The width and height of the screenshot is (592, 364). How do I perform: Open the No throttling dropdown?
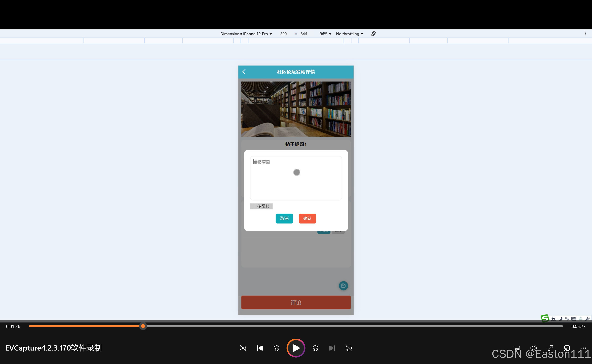coord(349,34)
